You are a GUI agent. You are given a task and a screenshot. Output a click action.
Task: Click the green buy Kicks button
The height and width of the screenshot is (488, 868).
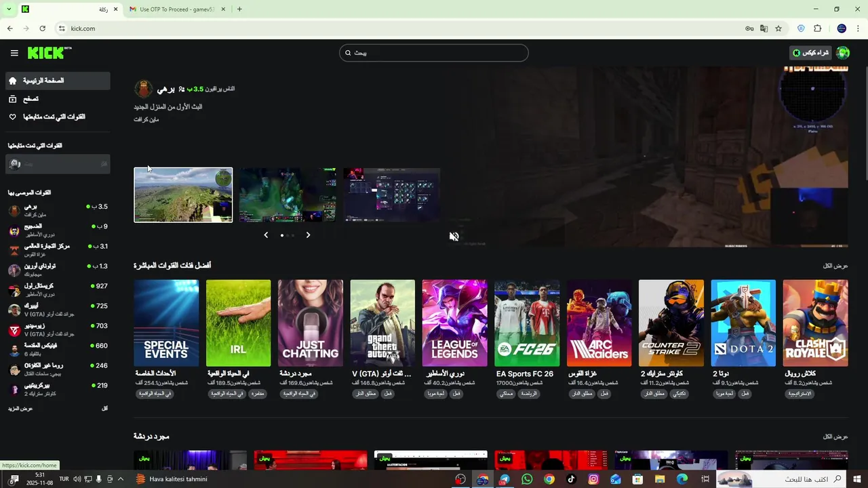pos(811,53)
